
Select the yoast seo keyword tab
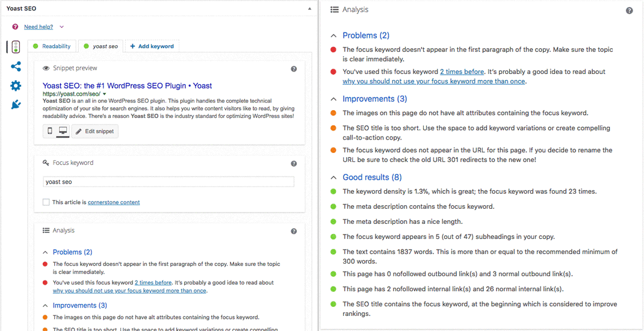[101, 46]
